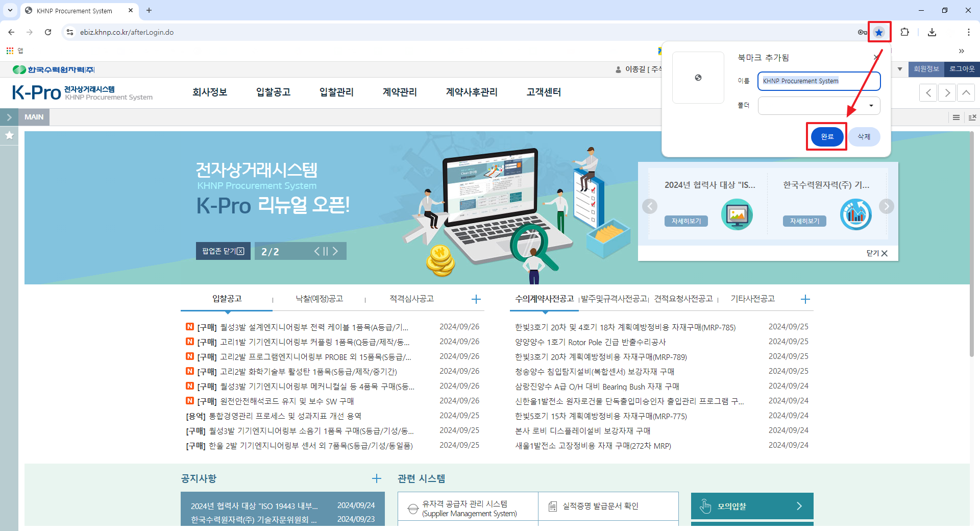
Task: Reload the page with the refresh icon
Action: coord(48,32)
